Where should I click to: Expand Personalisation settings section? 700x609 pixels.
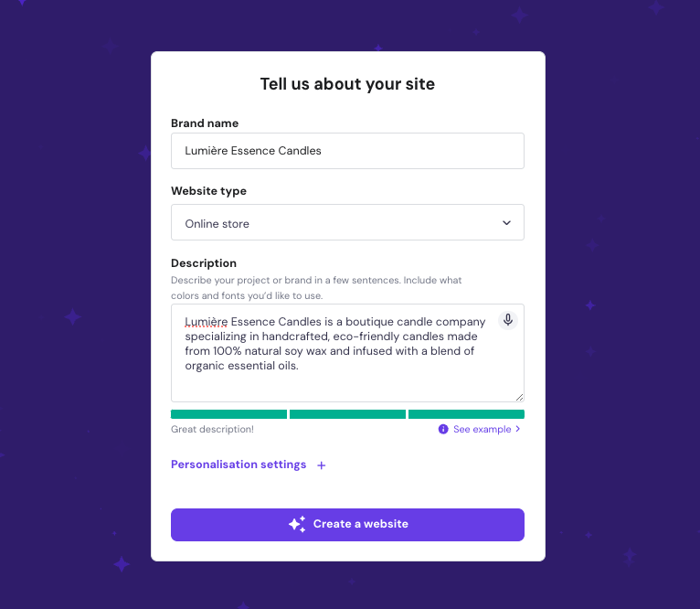239,465
